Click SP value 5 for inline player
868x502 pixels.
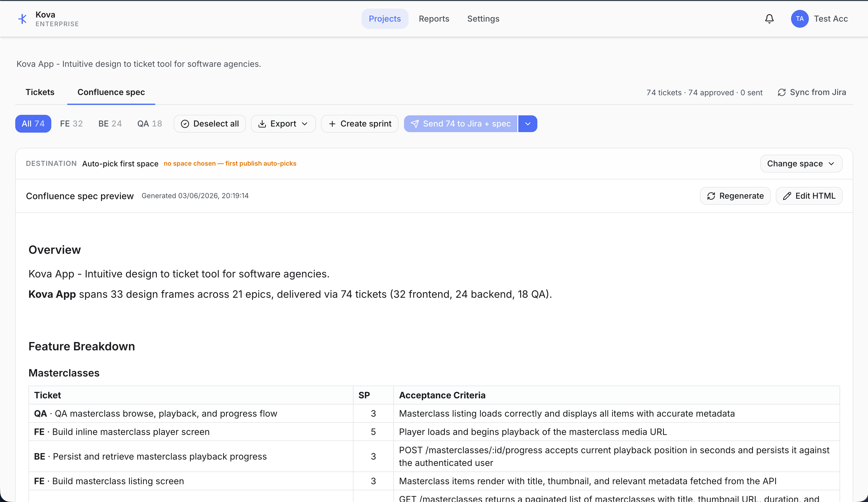pyautogui.click(x=373, y=432)
